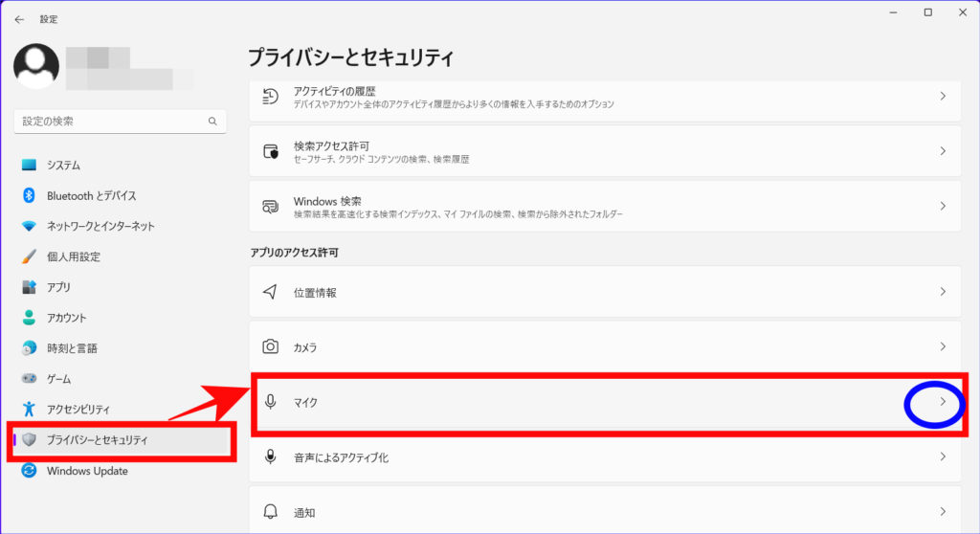This screenshot has width=980, height=534.
Task: Open the システム settings category
Action: pyautogui.click(x=63, y=165)
